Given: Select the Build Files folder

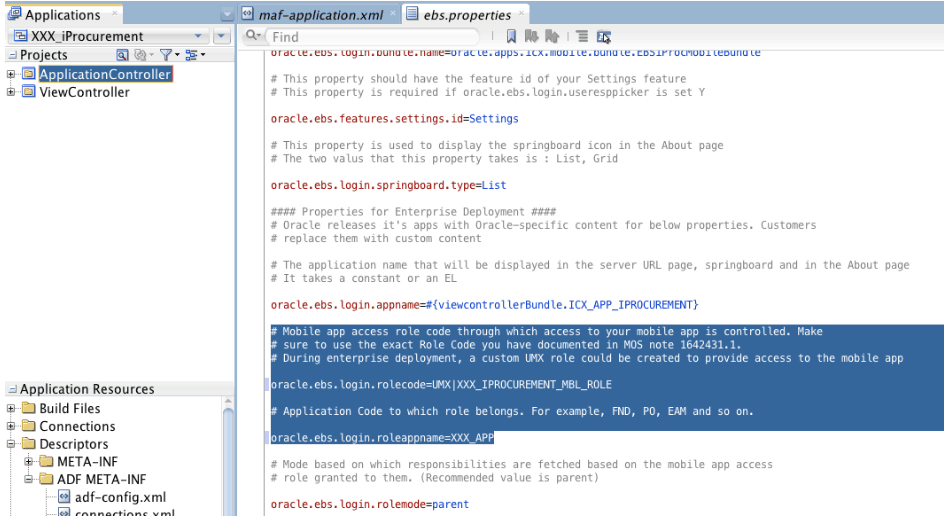Looking at the screenshot, I should tap(70, 408).
